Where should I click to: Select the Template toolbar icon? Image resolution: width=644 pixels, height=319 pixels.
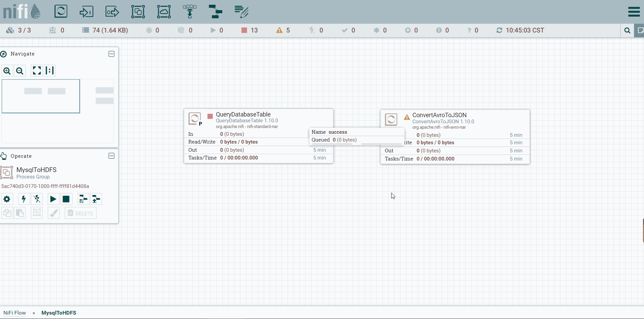coord(215,12)
